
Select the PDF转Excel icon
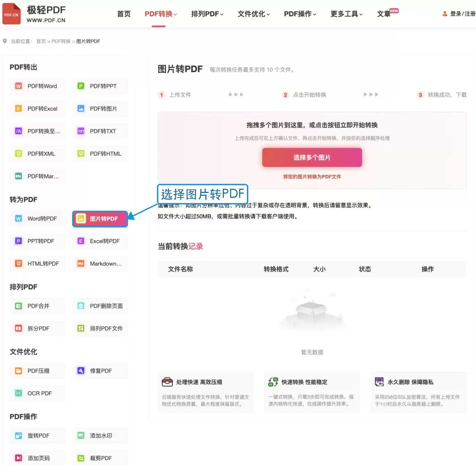18,108
